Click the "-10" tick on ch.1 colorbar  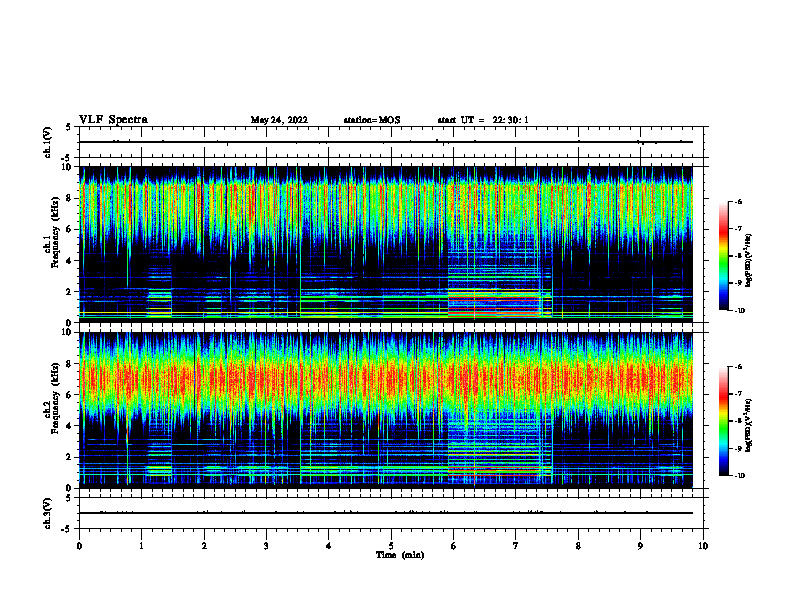[x=740, y=311]
